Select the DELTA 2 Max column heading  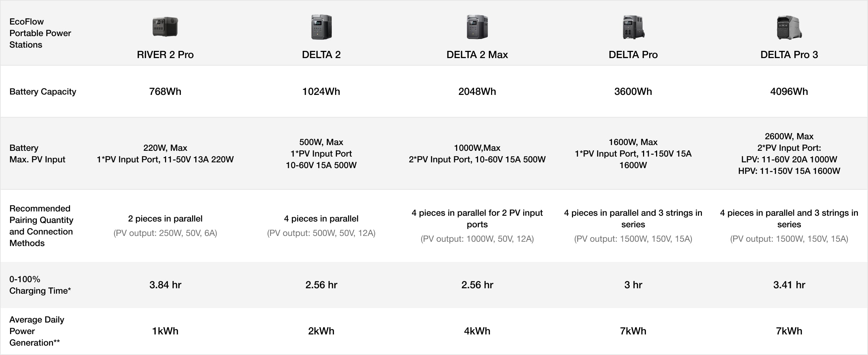(477, 55)
